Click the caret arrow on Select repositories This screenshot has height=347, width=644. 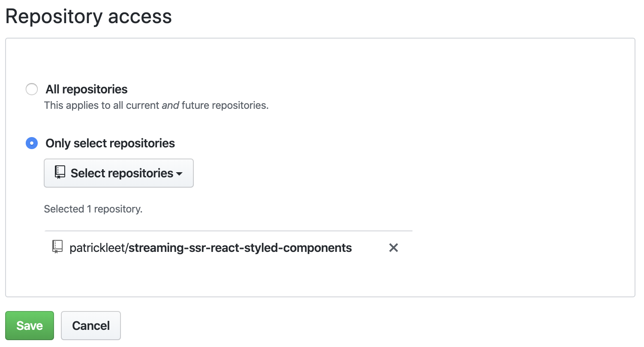coord(179,174)
